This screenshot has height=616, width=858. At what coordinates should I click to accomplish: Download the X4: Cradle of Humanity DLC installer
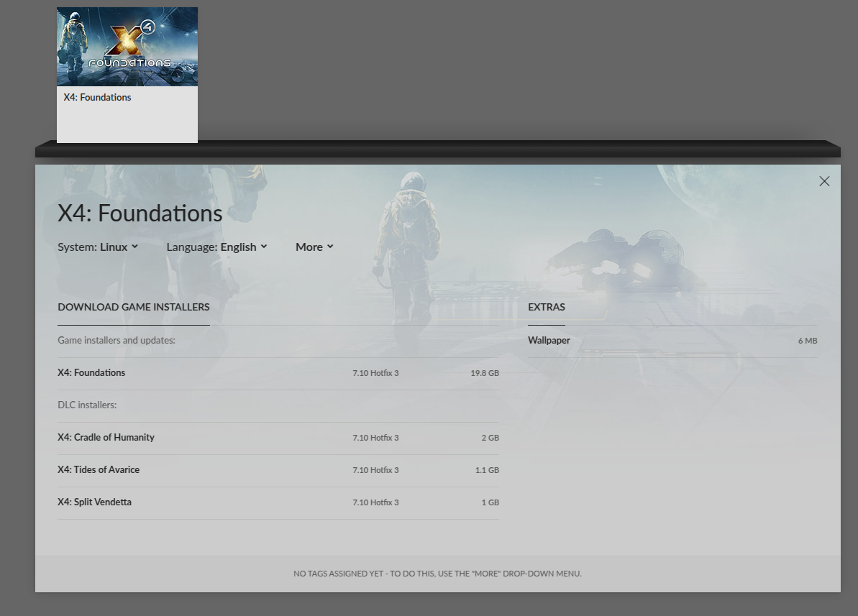coord(278,438)
